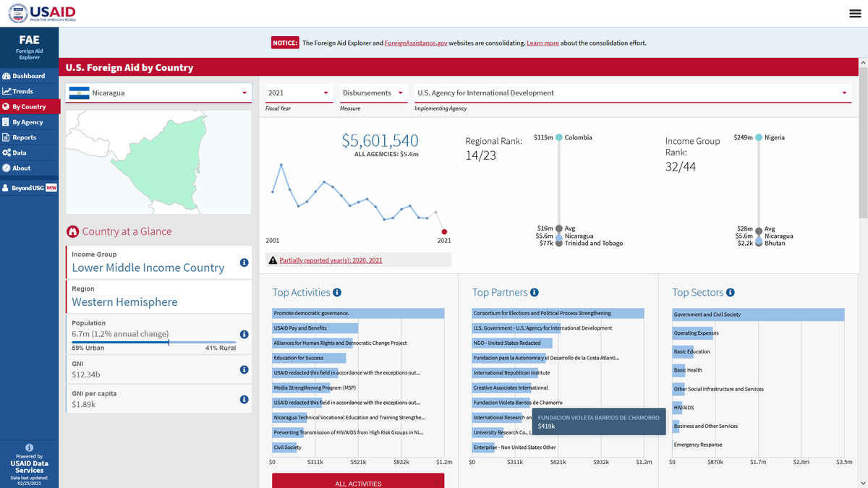This screenshot has width=868, height=488.
Task: Click the Nigeria top marker in Income Rank
Action: click(x=758, y=137)
